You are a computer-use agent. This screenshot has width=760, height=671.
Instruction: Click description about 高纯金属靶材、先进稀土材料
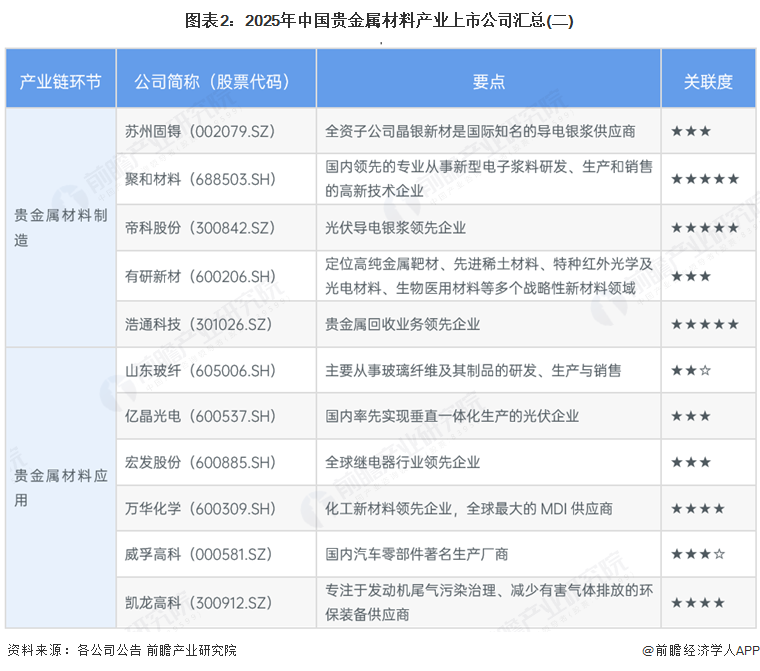(489, 276)
